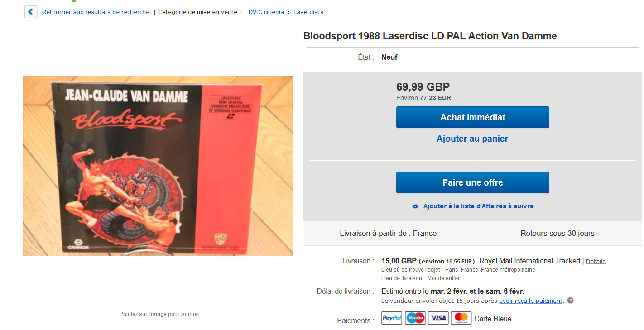Click the Faire une offre button
Viewport: 644px width, 330px height.
click(473, 182)
